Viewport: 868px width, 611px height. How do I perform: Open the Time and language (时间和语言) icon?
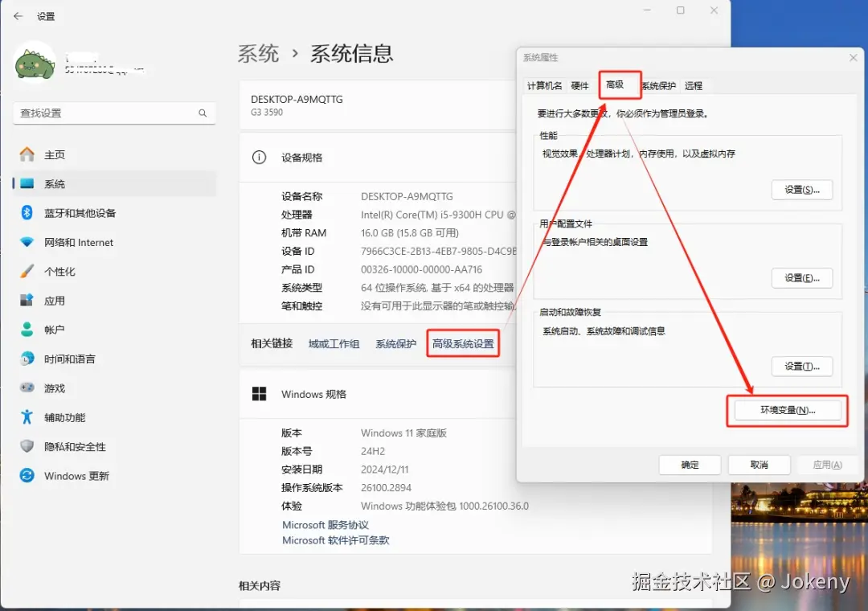[27, 359]
